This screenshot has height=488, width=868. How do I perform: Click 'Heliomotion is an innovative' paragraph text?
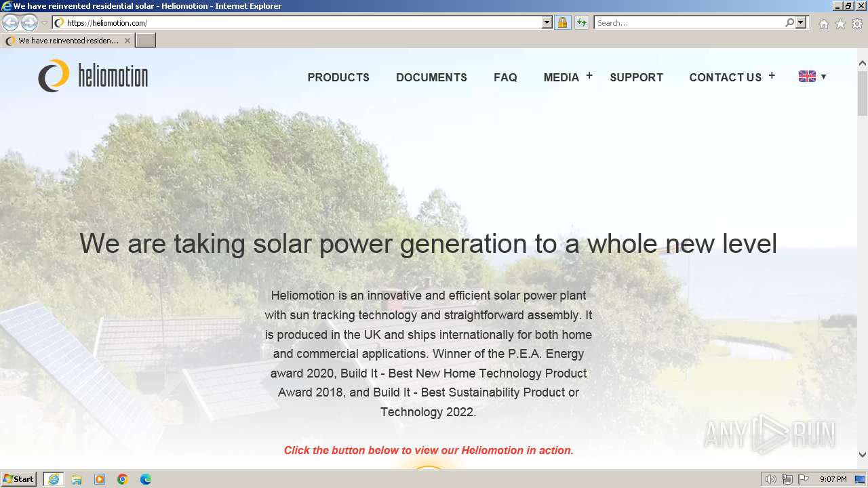click(429, 353)
